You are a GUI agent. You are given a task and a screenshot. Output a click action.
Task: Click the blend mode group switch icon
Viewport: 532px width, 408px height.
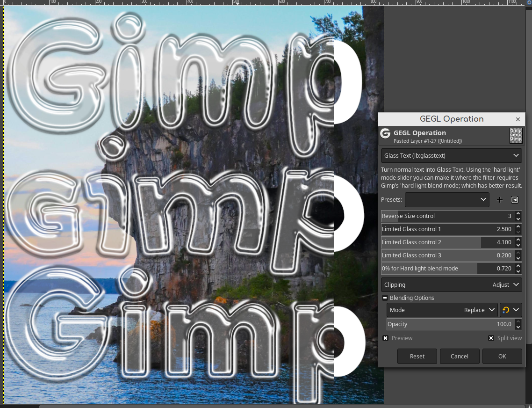[510, 310]
